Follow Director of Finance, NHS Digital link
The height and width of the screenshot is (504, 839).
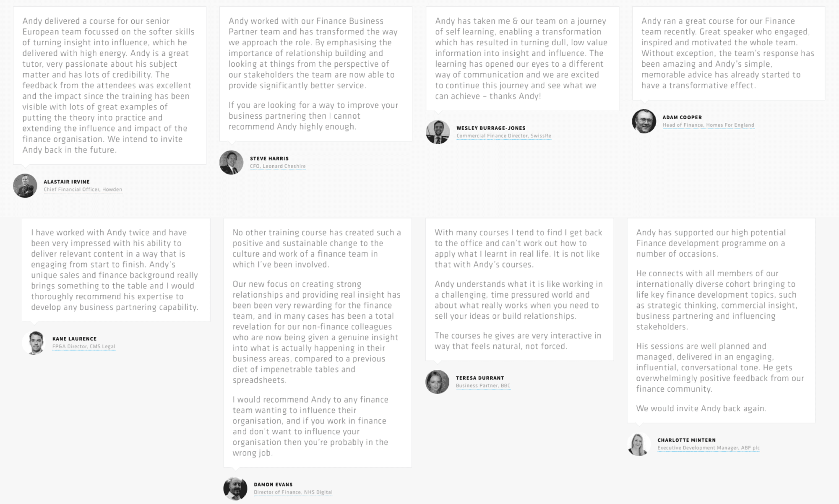[293, 492]
